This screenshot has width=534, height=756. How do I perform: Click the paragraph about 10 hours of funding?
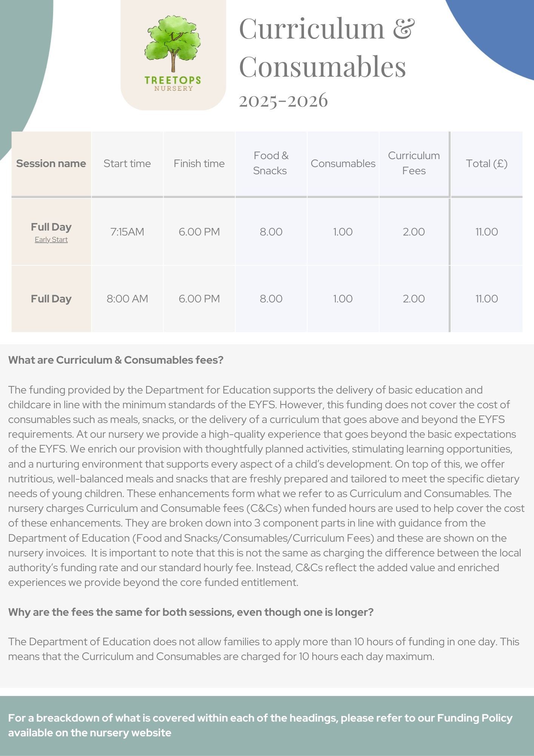click(x=264, y=649)
